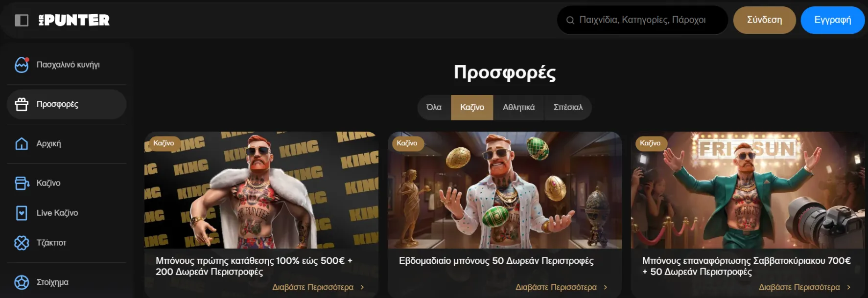
Task: Go to Αρχική home icon
Action: tap(22, 143)
